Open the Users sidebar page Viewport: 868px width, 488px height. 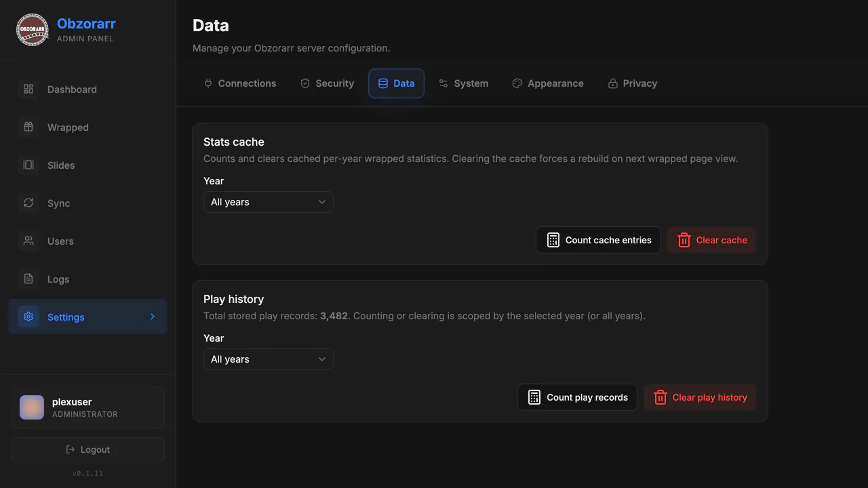pos(87,241)
